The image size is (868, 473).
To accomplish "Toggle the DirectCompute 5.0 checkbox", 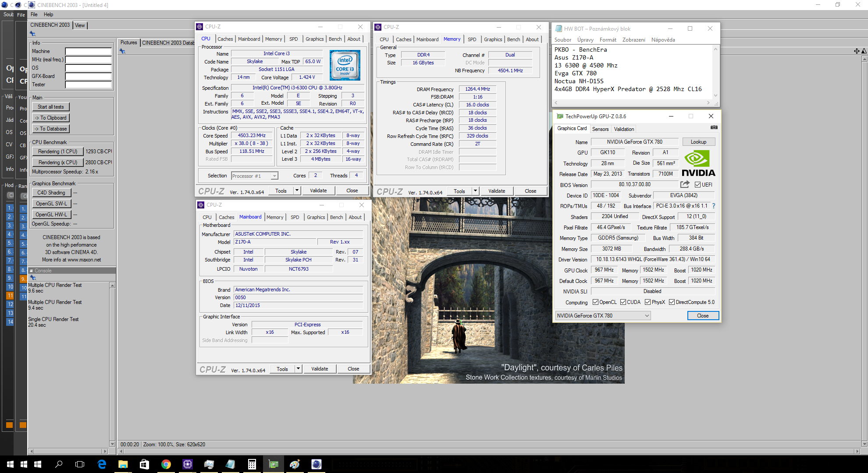I will (x=672, y=302).
